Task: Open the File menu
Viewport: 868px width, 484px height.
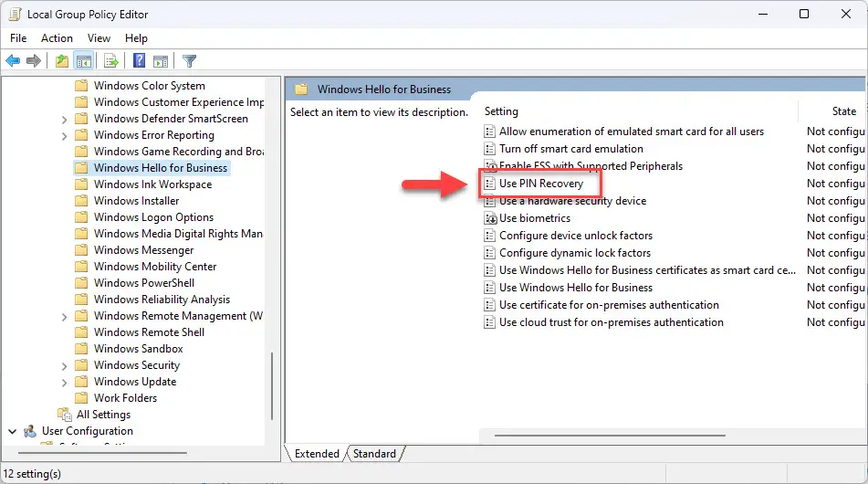Action: click(18, 38)
